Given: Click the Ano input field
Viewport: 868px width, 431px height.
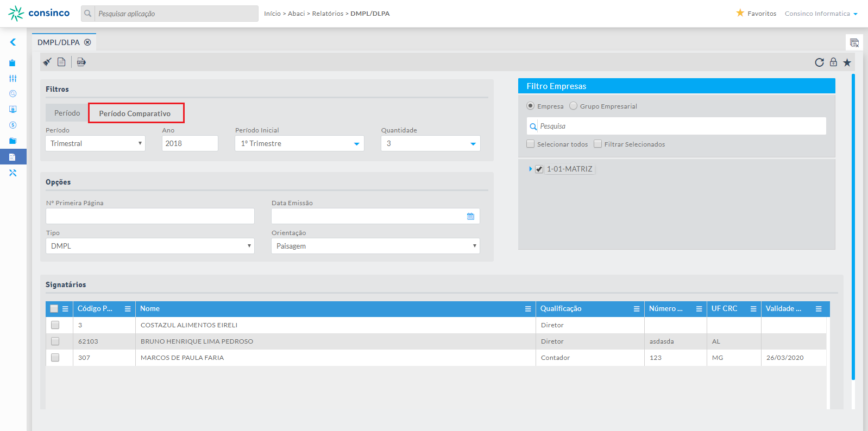Looking at the screenshot, I should coord(190,143).
